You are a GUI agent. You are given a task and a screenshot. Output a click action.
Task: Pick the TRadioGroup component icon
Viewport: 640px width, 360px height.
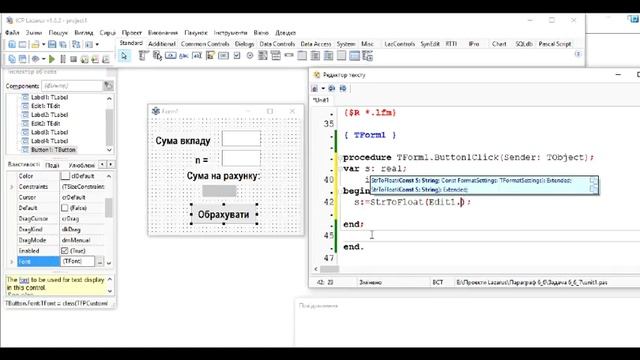pyautogui.click(x=315, y=56)
